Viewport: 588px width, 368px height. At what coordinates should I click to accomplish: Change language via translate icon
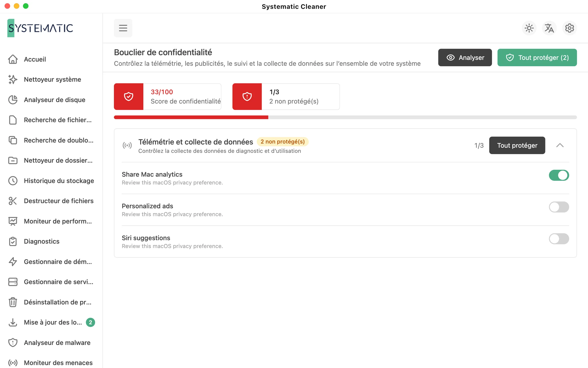[549, 28]
